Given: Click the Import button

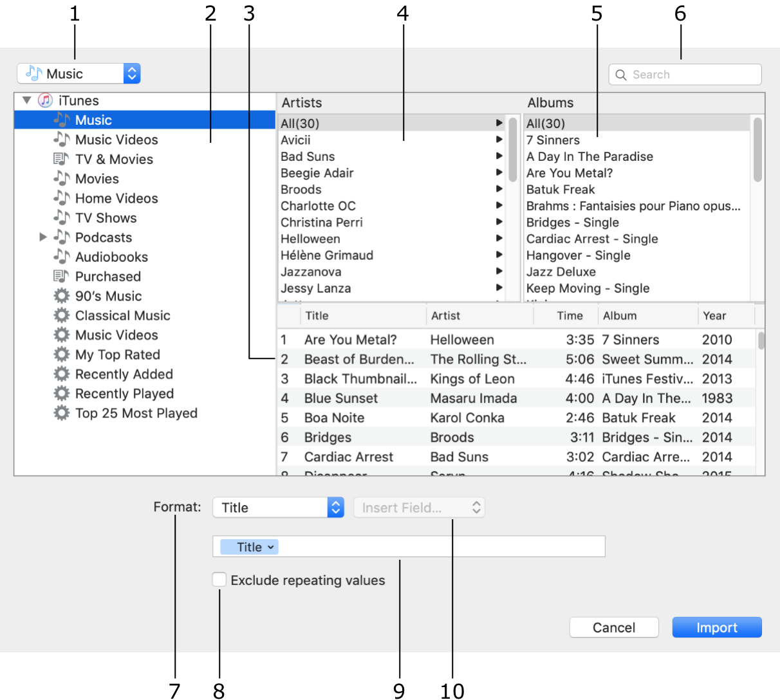Looking at the screenshot, I should coord(717,627).
